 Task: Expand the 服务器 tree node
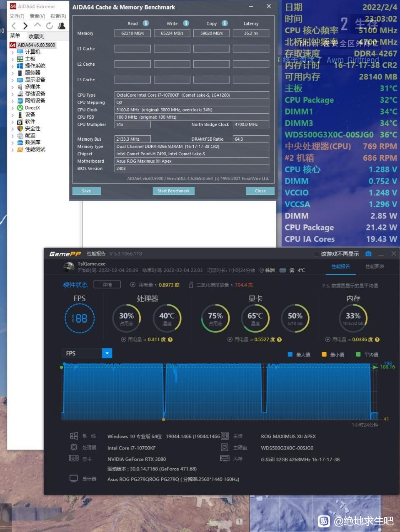click(12, 73)
